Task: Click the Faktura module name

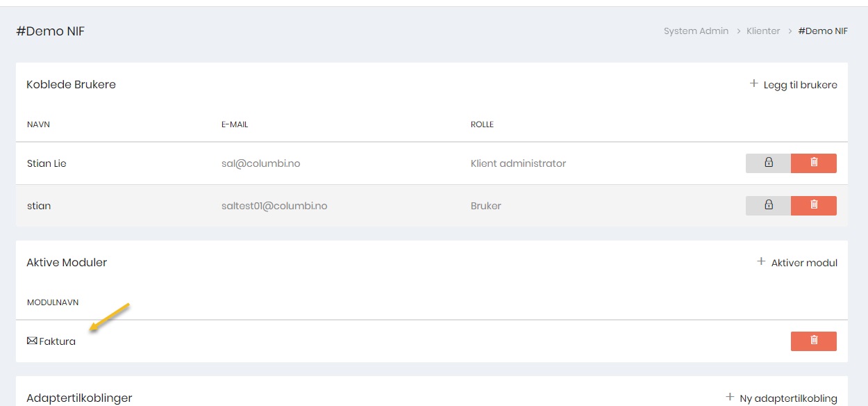Action: pyautogui.click(x=58, y=341)
